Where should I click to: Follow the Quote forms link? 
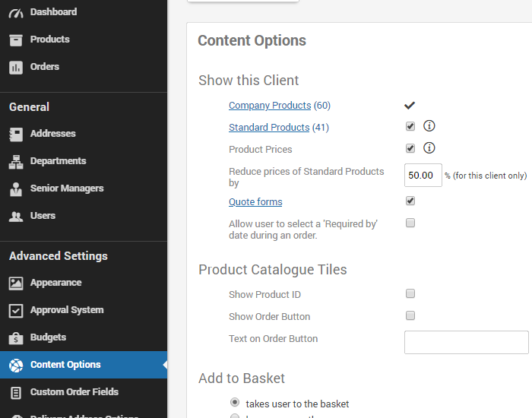(255, 202)
